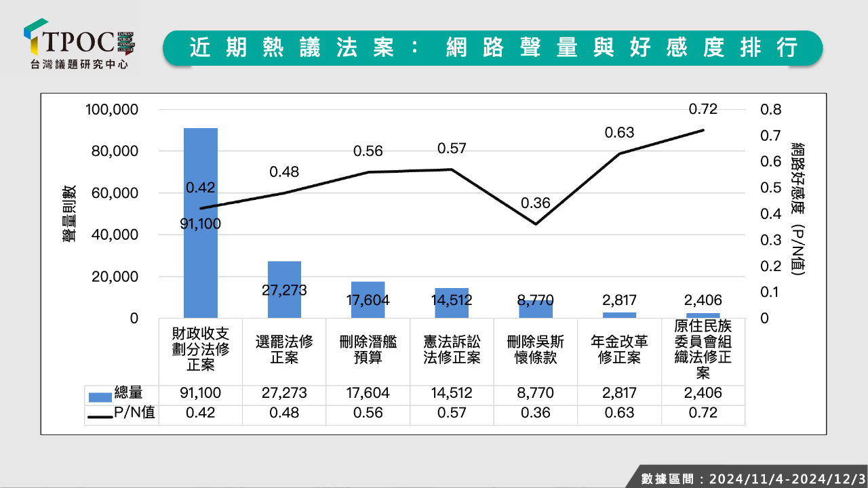Click the 0.36 label at the line's dip

pos(536,203)
